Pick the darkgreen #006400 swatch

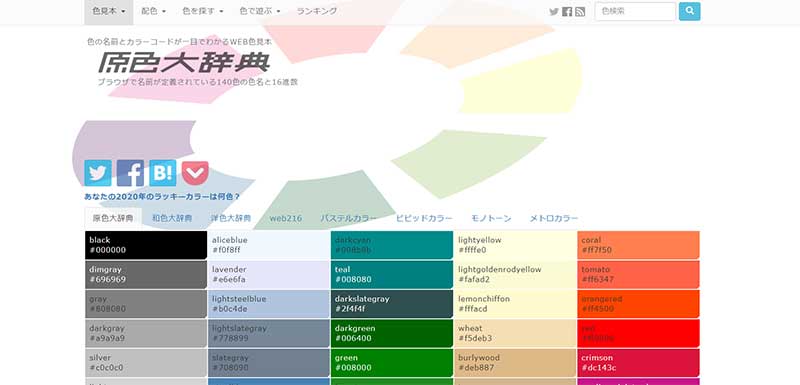point(392,333)
